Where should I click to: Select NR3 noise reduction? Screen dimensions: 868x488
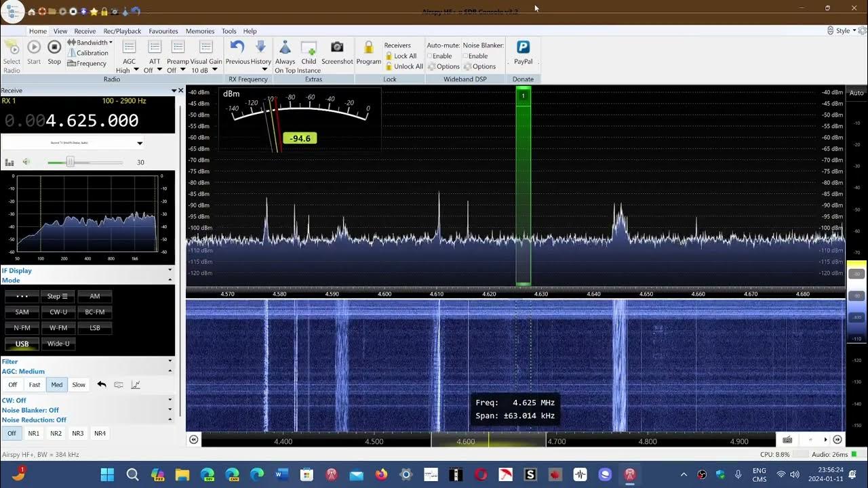(x=78, y=433)
